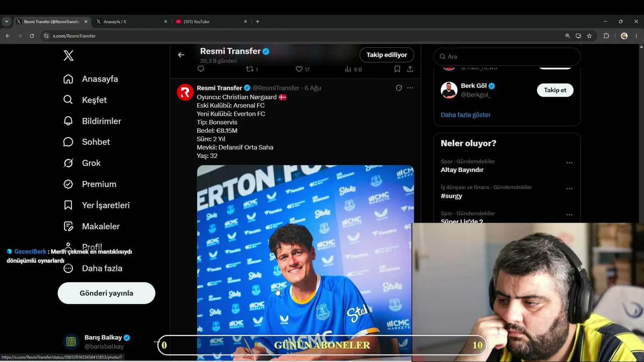View site information icon in address bar
The width and height of the screenshot is (644, 362).
46,36
